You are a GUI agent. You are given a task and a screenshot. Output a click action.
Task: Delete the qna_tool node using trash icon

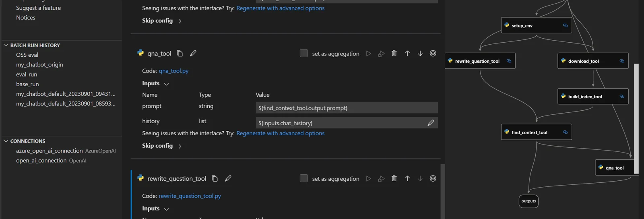394,54
